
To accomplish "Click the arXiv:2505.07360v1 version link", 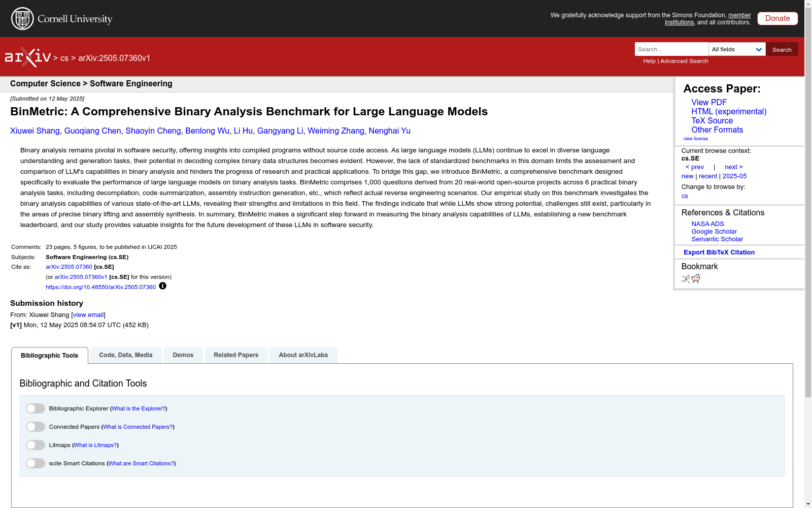I will [x=81, y=277].
